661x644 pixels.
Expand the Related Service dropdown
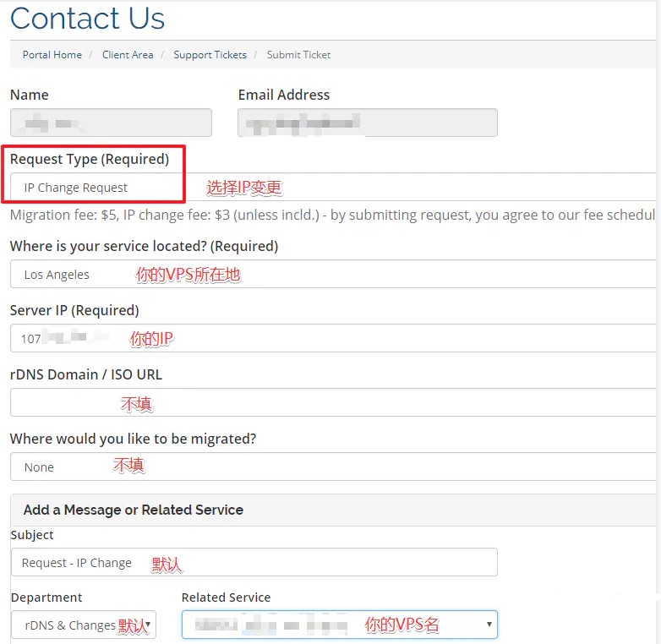point(339,625)
